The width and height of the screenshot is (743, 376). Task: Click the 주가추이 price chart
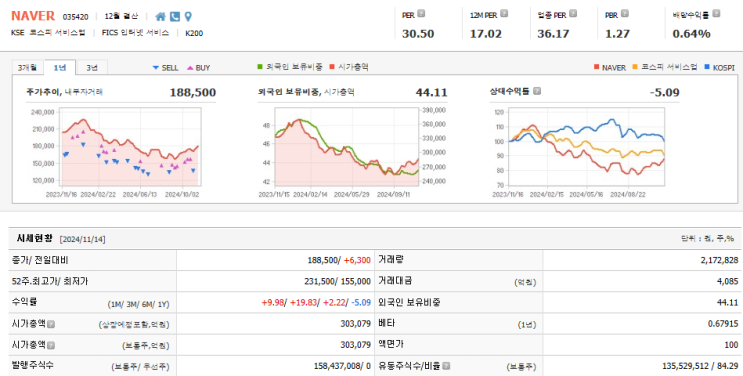pyautogui.click(x=131, y=146)
